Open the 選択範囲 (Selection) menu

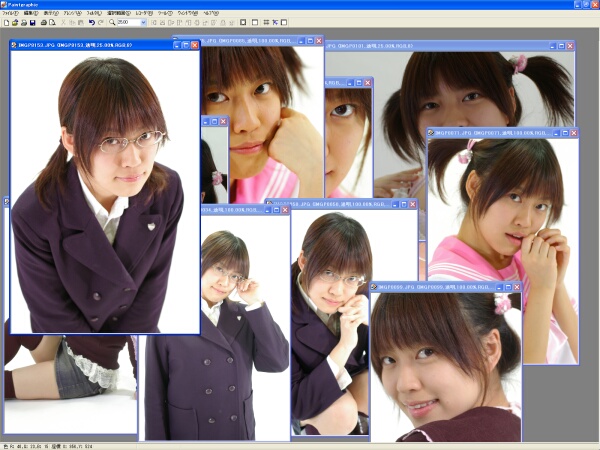(x=119, y=13)
